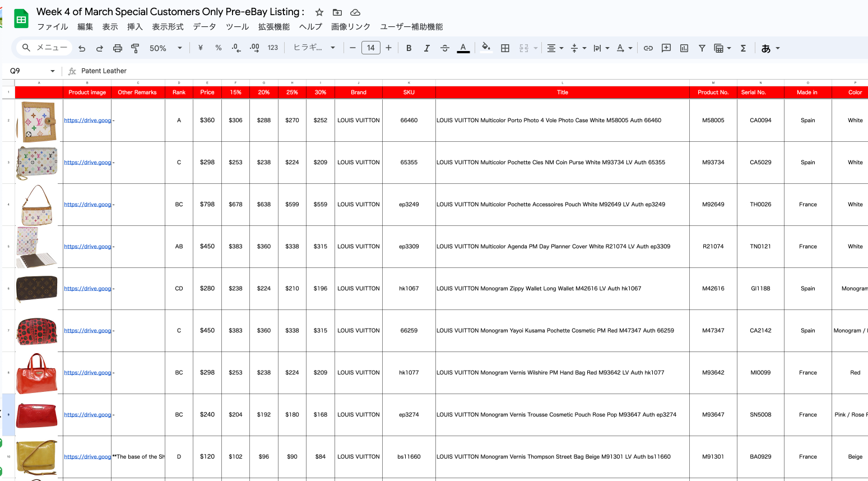Click the undo arrow icon
The height and width of the screenshot is (481, 868).
pos(82,48)
